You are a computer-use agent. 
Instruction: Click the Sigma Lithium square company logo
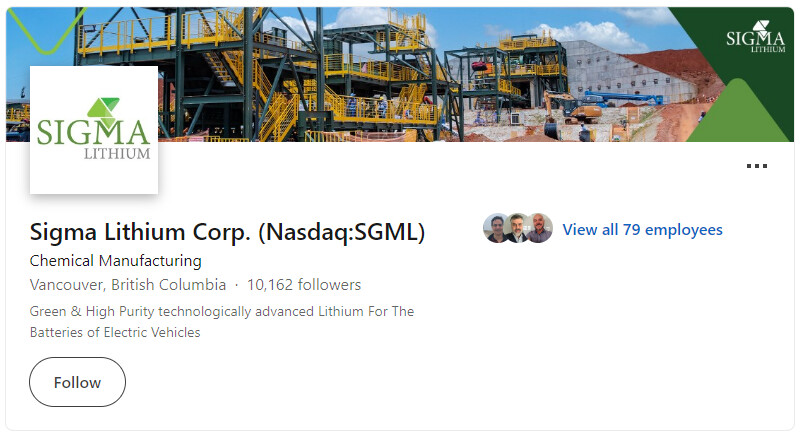pyautogui.click(x=94, y=130)
